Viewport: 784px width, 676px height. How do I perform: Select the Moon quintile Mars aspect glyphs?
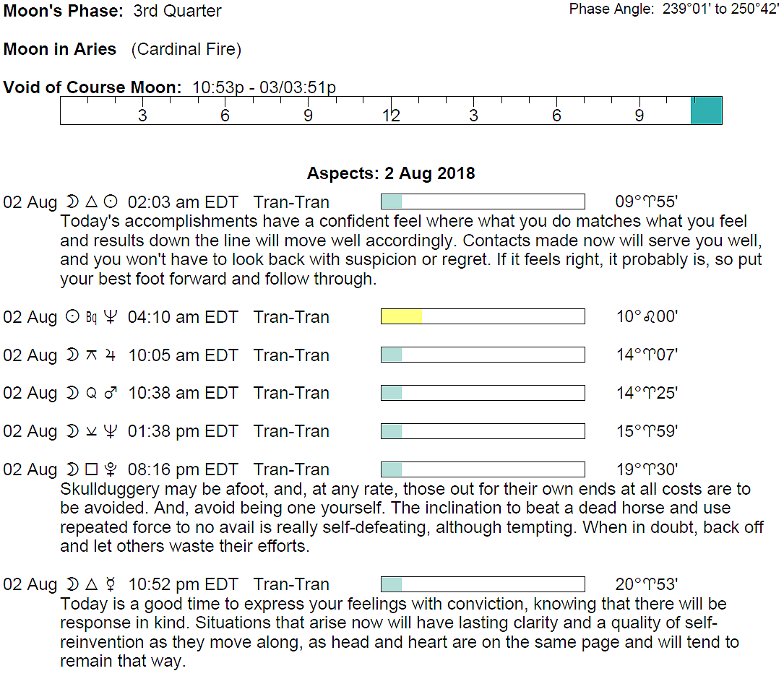90,393
